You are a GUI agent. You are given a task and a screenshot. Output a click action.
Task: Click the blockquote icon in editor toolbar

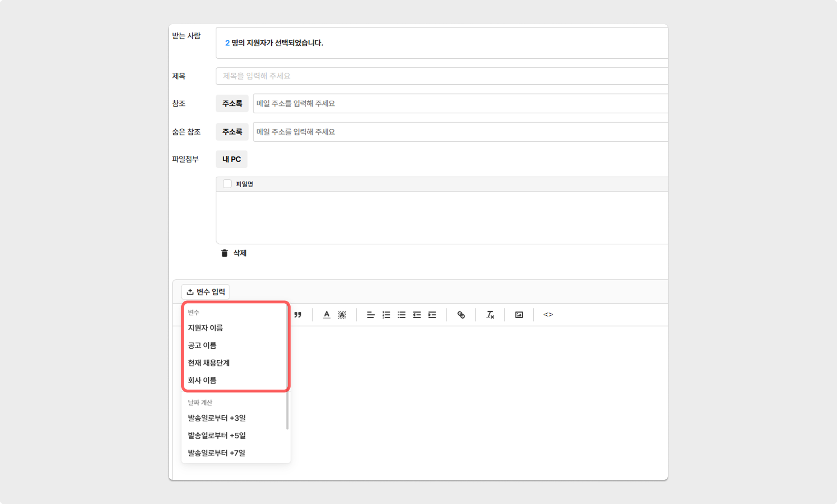(x=298, y=315)
